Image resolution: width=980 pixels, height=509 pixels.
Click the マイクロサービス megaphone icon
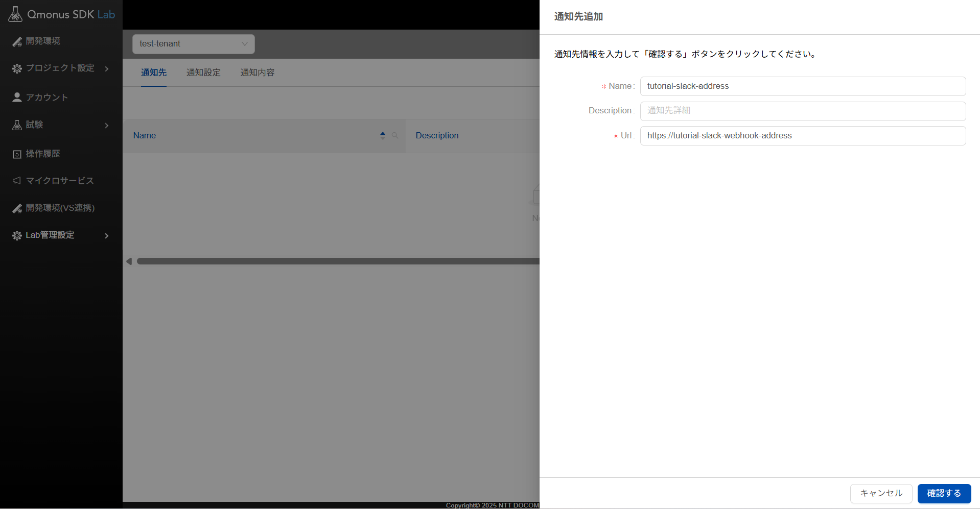pyautogui.click(x=17, y=181)
